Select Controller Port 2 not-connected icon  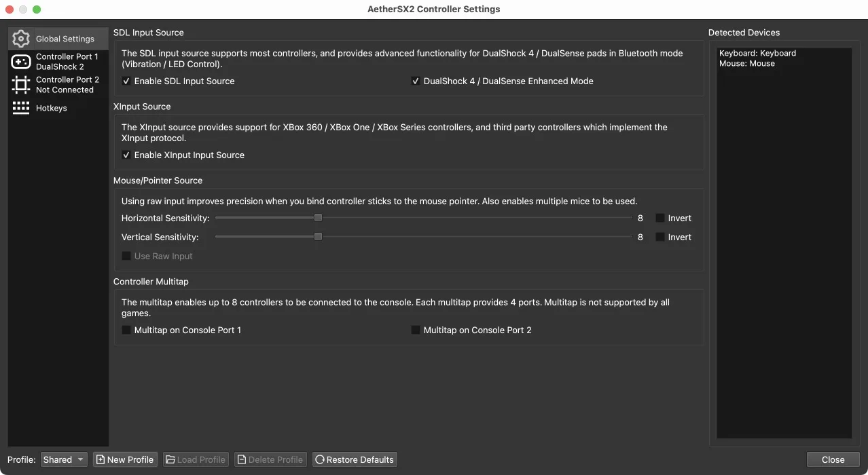[x=21, y=85]
